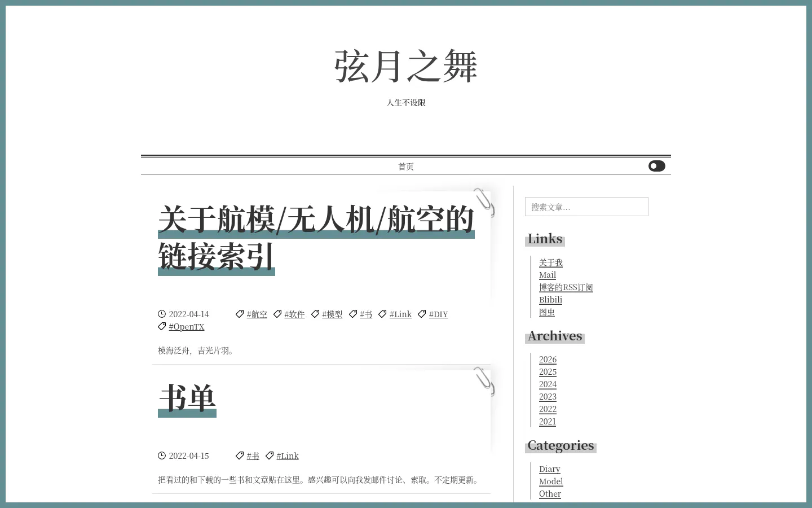Open the 关于航模/无人机/航空的链接索引 post
Viewport: 812px width, 508px height.
pos(316,238)
